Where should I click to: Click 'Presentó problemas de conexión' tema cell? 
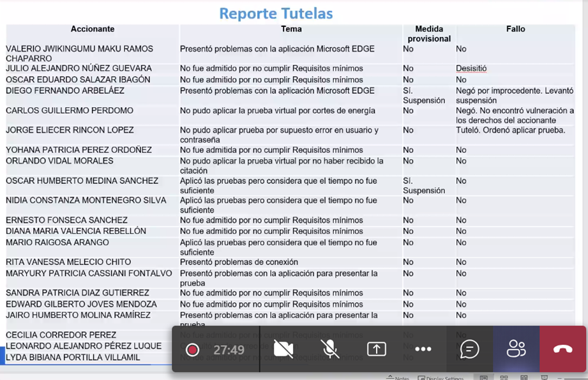pyautogui.click(x=239, y=262)
